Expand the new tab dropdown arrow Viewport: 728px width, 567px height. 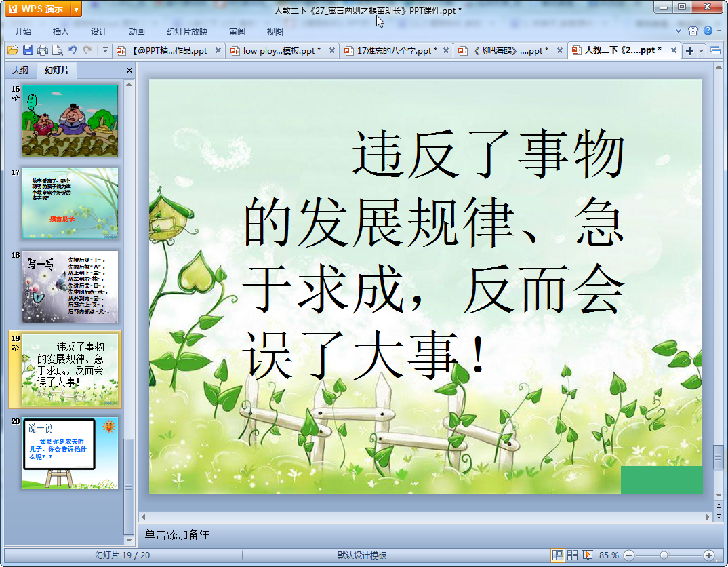(x=701, y=51)
